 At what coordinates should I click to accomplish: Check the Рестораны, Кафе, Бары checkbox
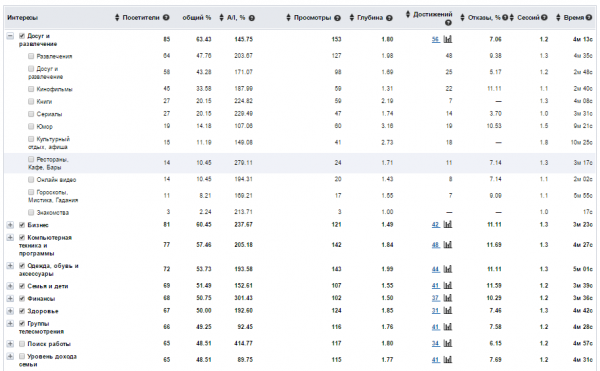[31, 159]
